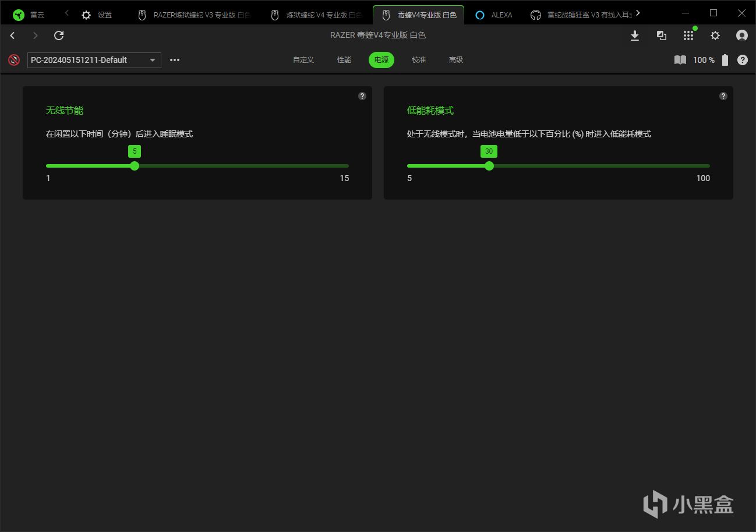The image size is (756, 532).
Task: Open the 雷云 home tab
Action: pos(29,15)
